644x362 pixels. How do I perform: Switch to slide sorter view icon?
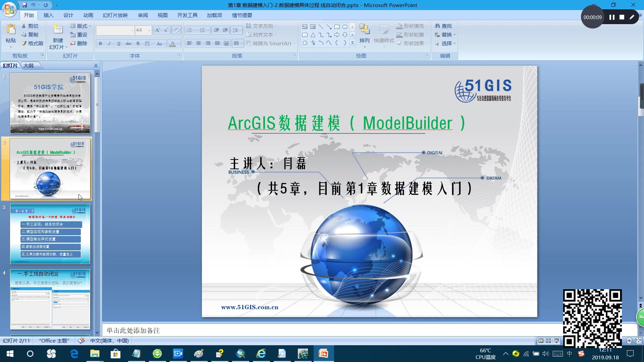[x=548, y=341]
